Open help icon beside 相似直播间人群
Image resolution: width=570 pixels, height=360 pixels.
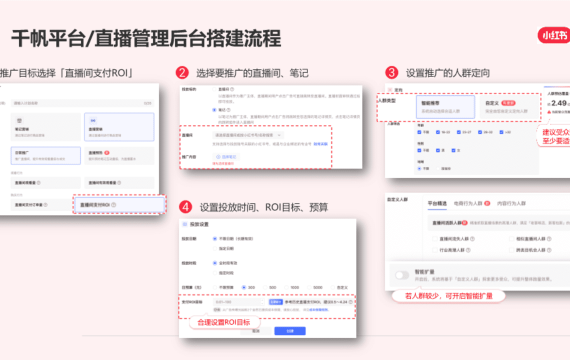pyautogui.click(x=549, y=239)
